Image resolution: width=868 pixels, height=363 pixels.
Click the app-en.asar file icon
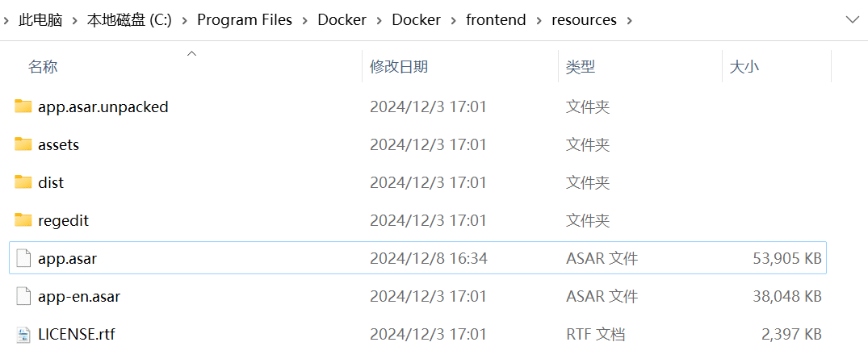point(23,296)
